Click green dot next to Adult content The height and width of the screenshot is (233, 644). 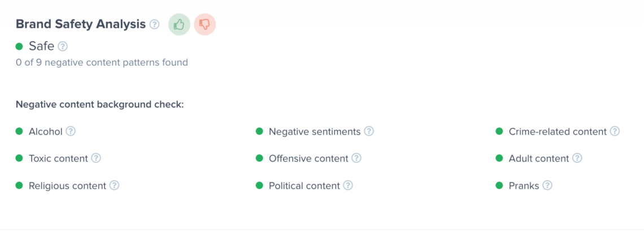tap(499, 158)
